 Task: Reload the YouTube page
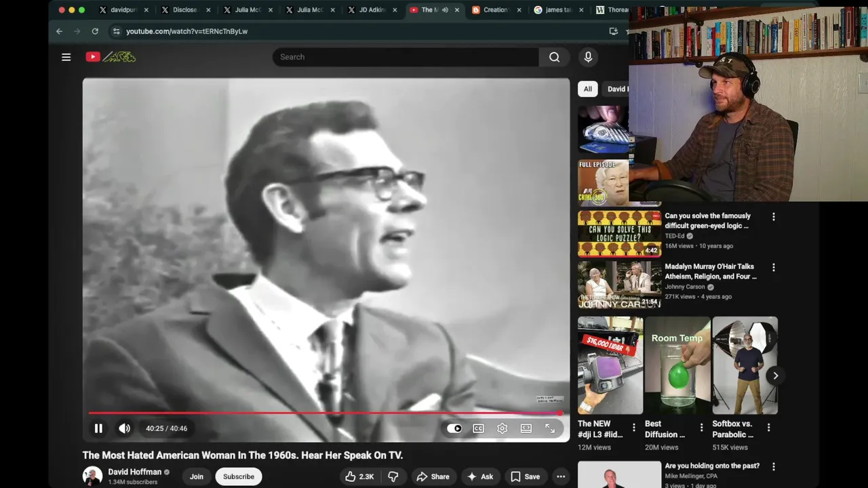pos(95,31)
